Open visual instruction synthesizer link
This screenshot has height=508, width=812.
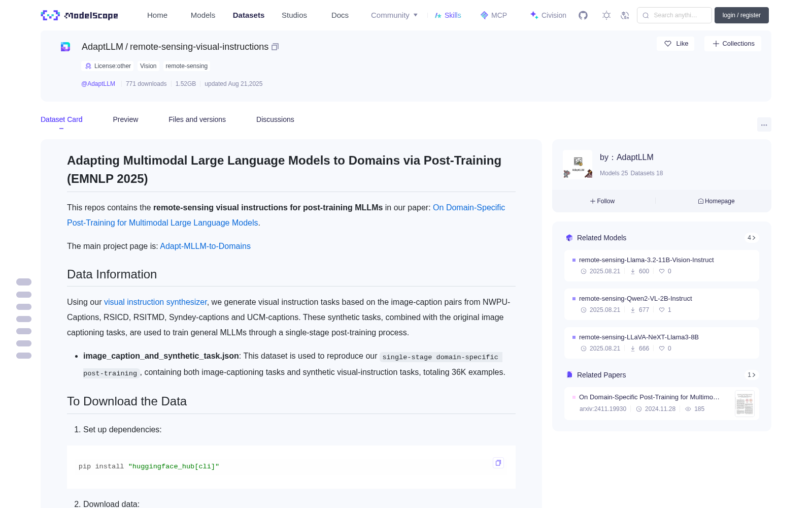[155, 302]
